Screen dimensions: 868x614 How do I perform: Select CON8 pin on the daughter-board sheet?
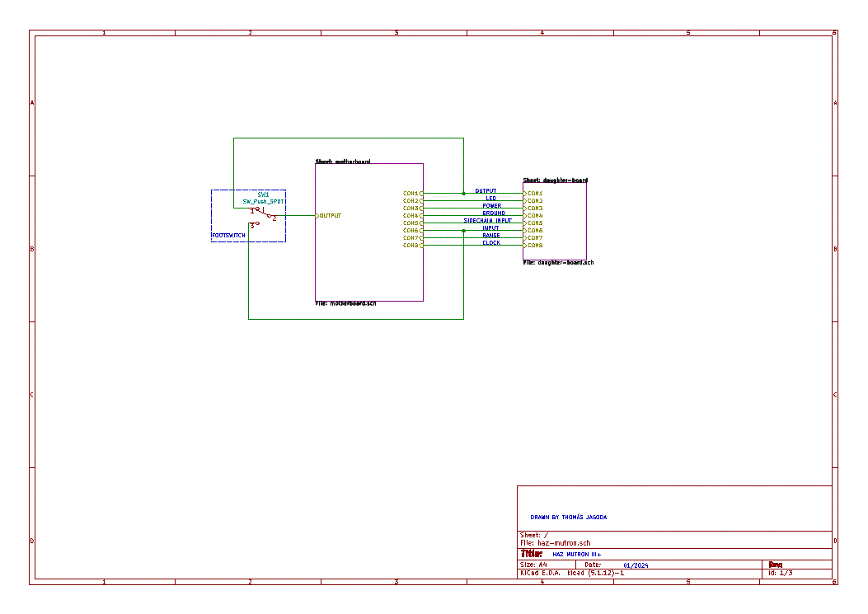coord(533,246)
